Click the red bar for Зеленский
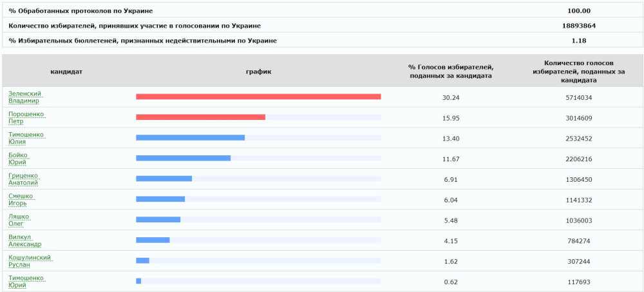644x292 pixels. coord(258,97)
